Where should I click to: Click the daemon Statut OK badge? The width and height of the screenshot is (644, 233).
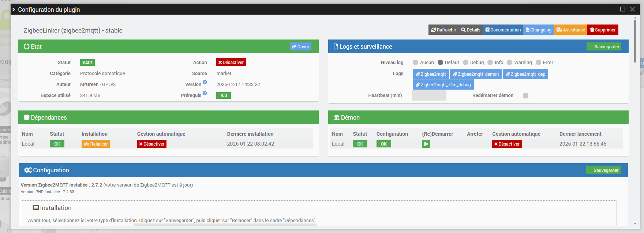[360, 144]
